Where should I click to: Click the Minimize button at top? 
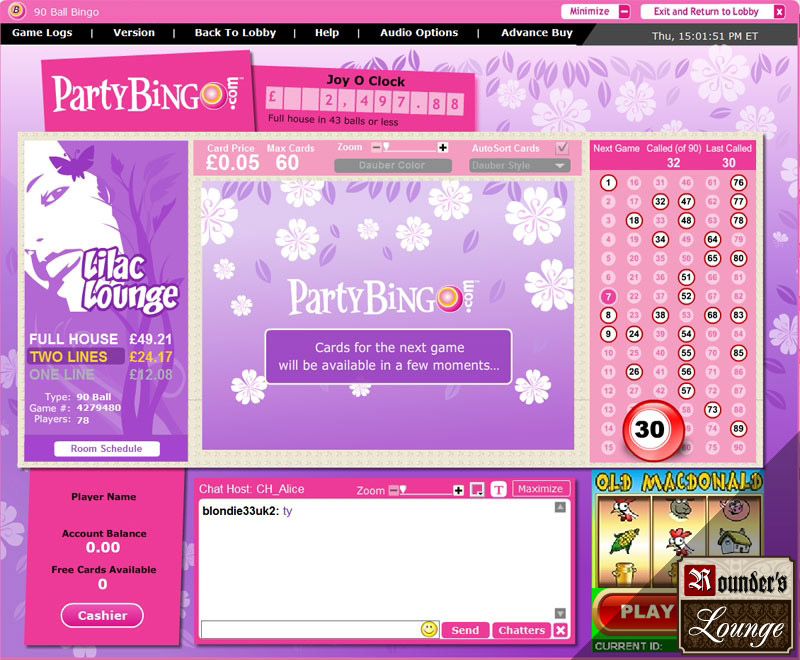(x=595, y=11)
